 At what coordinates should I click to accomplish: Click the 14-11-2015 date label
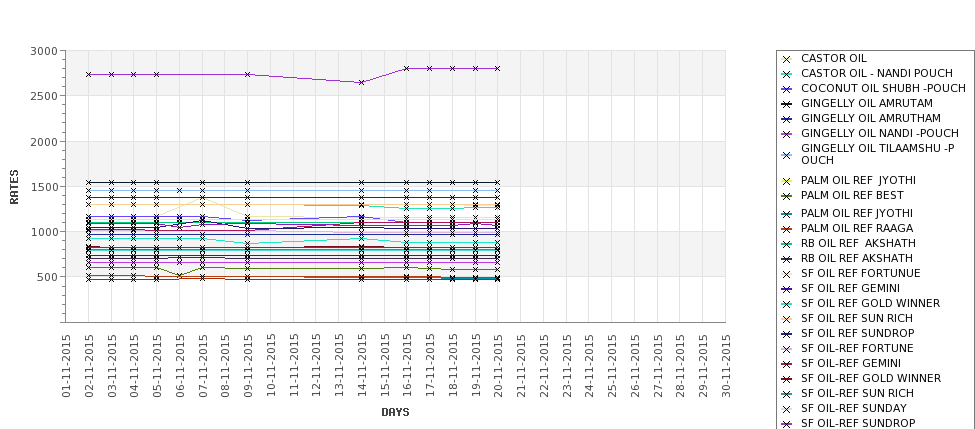click(x=361, y=366)
